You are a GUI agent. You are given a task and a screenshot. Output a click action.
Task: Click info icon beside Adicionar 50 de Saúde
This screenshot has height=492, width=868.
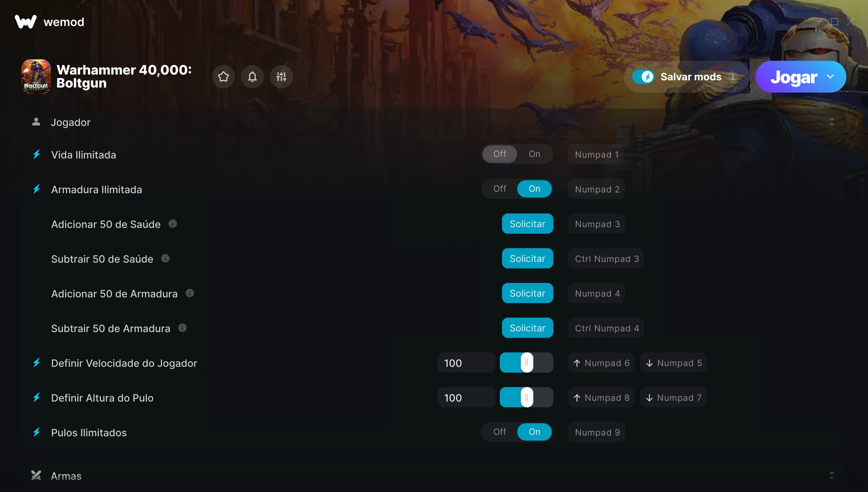click(x=173, y=224)
